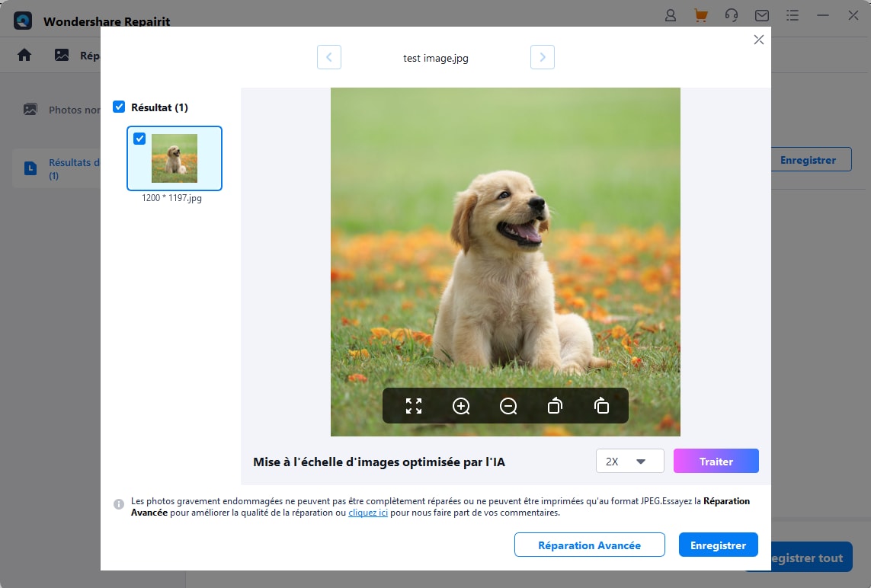Show the next image with right arrow
Screen dimensions: 871x588
(542, 57)
